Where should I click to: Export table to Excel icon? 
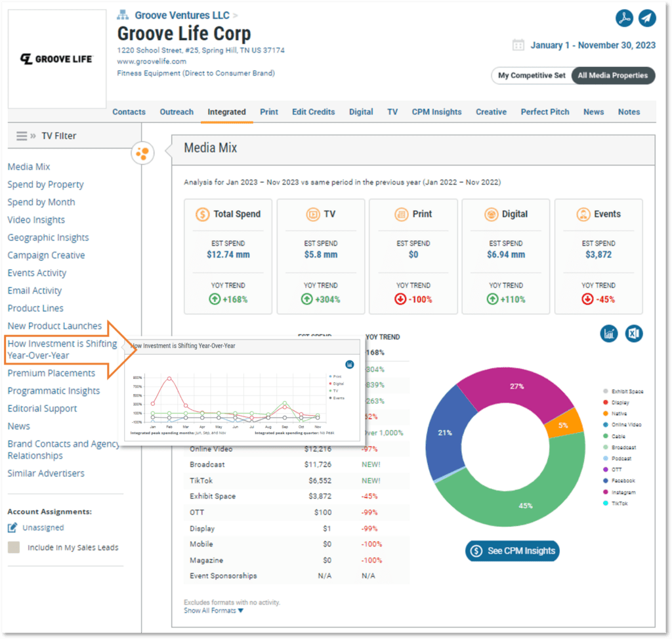pyautogui.click(x=633, y=334)
